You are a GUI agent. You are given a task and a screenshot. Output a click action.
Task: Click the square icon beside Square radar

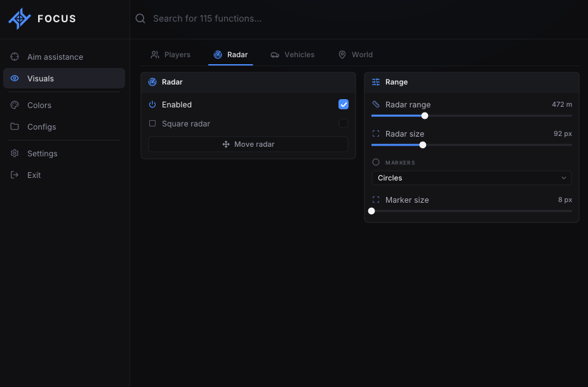point(152,123)
